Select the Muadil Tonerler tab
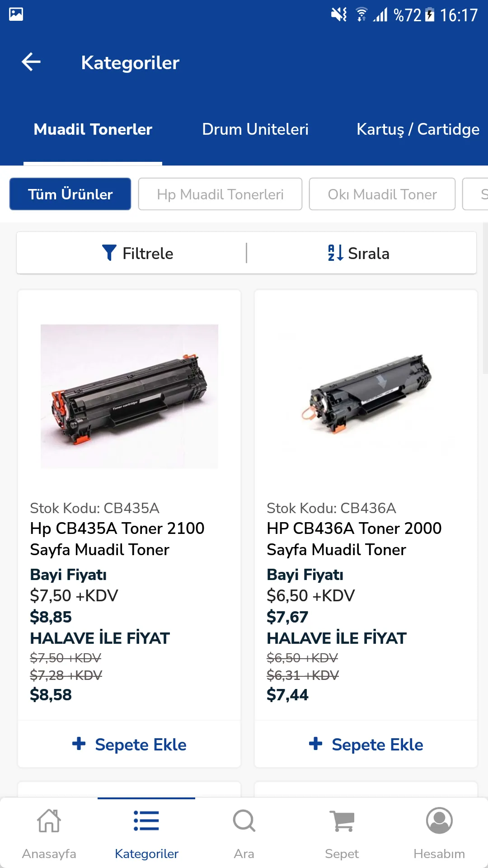This screenshot has width=488, height=868. coord(93,129)
